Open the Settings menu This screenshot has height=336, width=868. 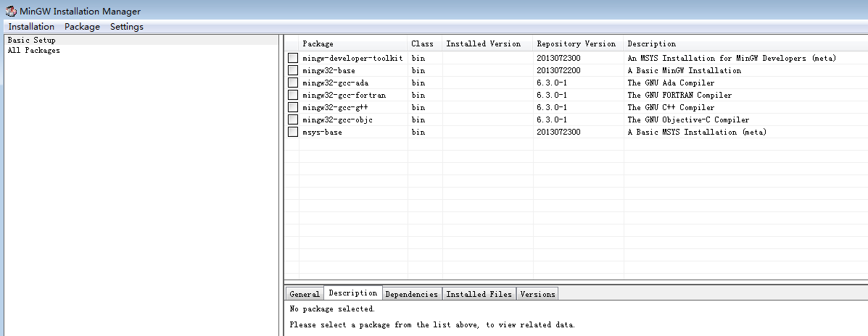tap(127, 27)
